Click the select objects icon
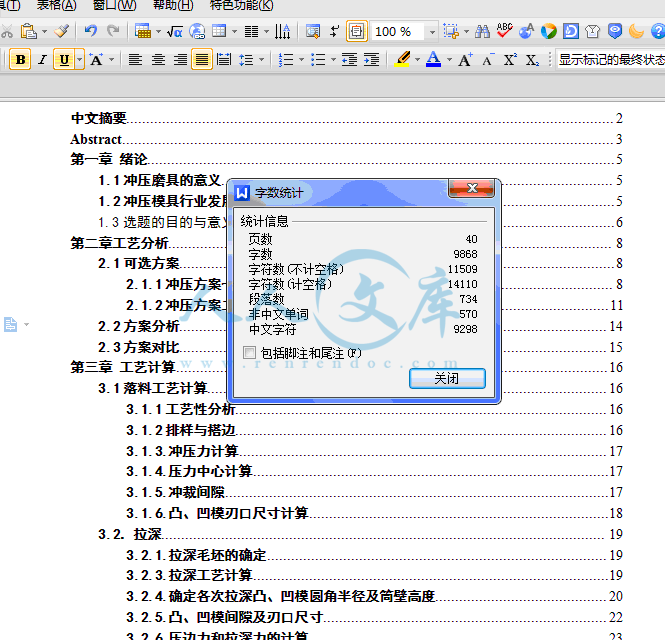Viewport: 665px width, 640px height. point(451,31)
